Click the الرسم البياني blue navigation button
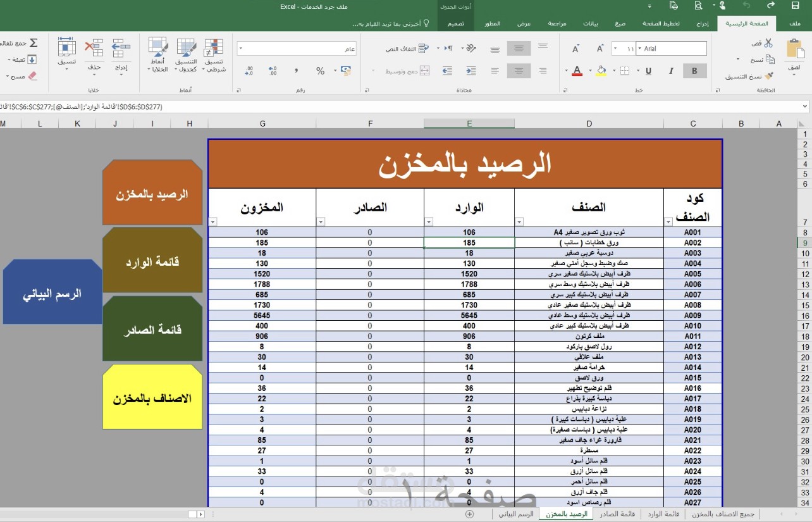The height and width of the screenshot is (522, 812). click(52, 292)
